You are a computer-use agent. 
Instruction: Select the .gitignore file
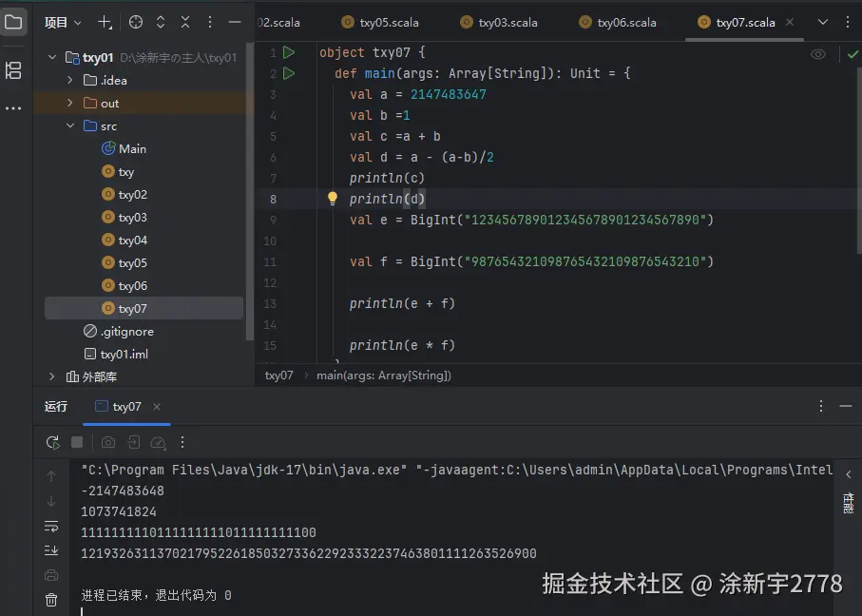(119, 332)
